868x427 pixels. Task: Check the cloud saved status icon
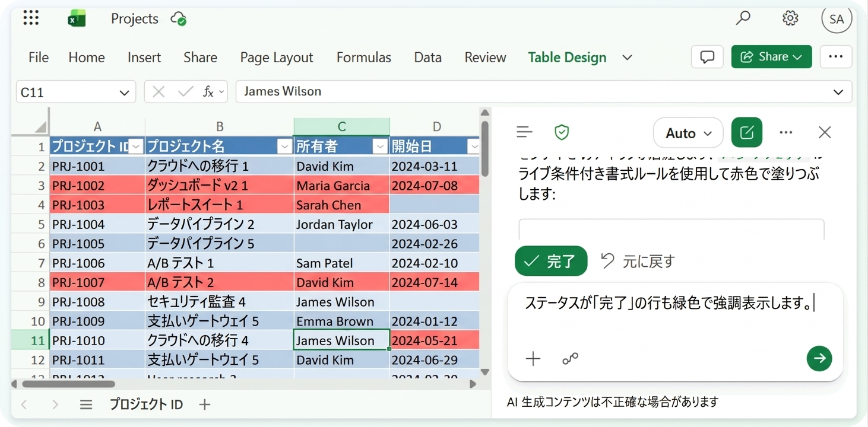179,19
